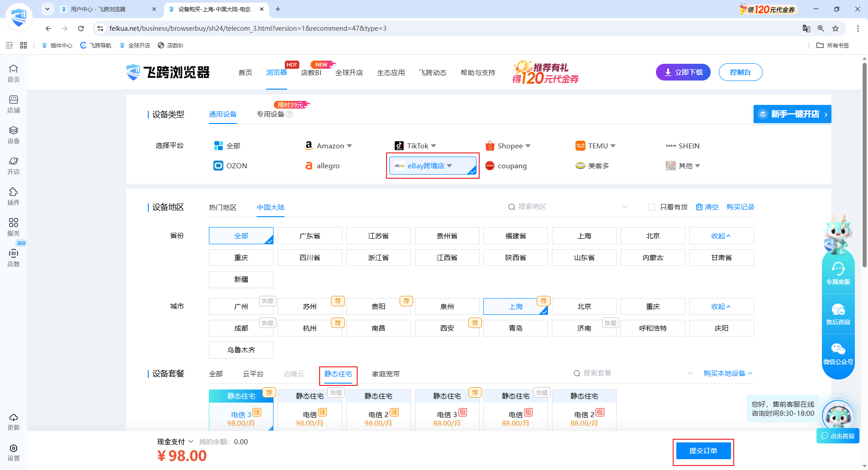Open the 店数 BI sidebar icon

click(x=14, y=258)
